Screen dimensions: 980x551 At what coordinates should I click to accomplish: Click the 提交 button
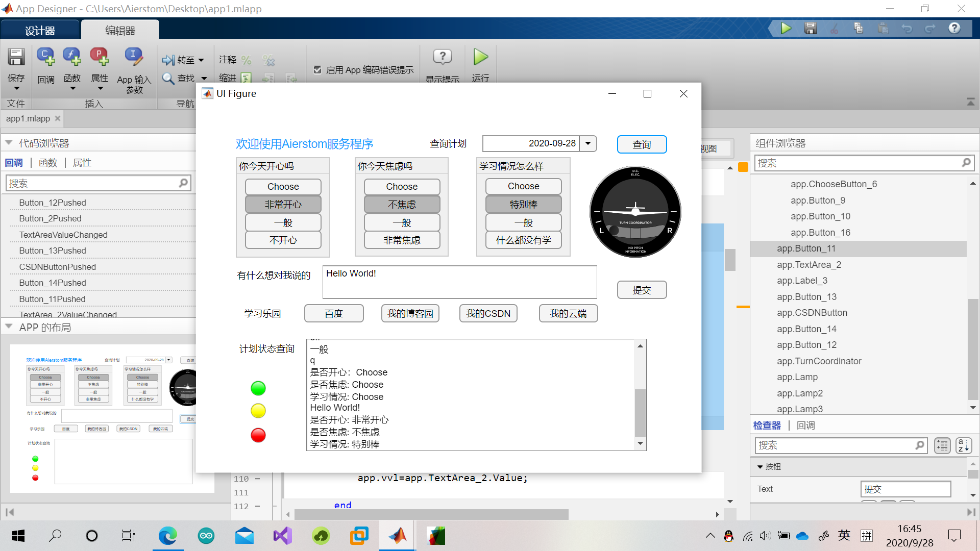click(x=641, y=289)
